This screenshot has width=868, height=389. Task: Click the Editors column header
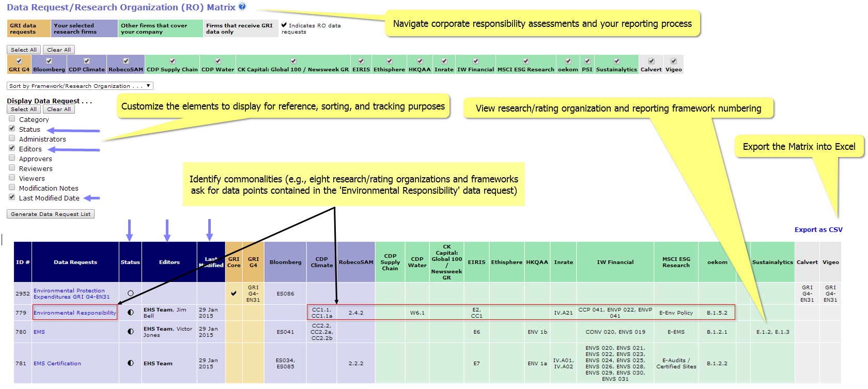pos(169,262)
